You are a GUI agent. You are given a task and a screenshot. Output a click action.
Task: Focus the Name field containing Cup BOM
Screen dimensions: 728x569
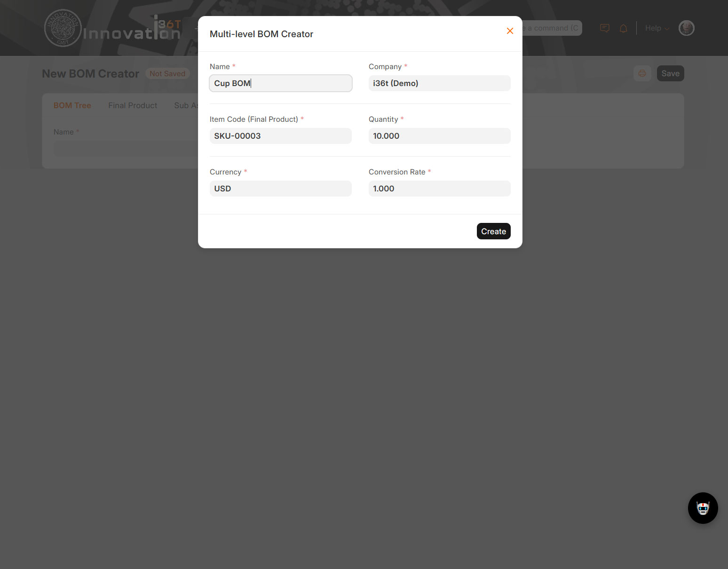coord(280,83)
